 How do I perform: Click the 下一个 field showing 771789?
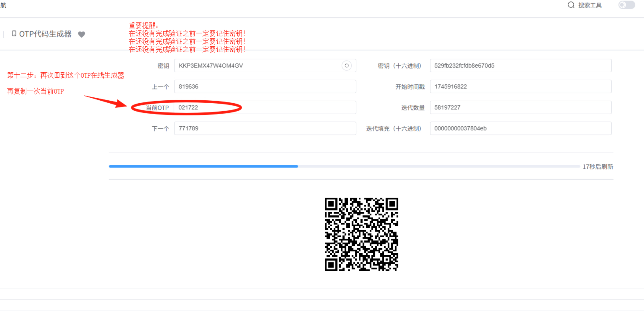(265, 128)
